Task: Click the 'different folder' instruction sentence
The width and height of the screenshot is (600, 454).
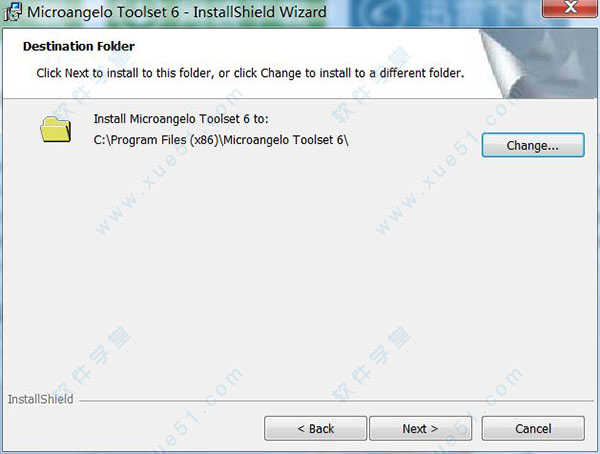Action: click(x=250, y=73)
